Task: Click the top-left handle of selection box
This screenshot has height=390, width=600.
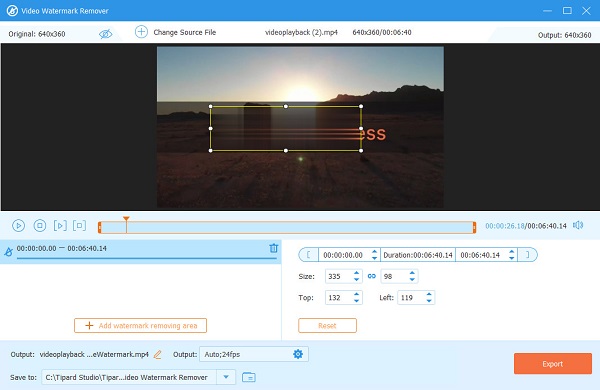Action: click(x=210, y=106)
